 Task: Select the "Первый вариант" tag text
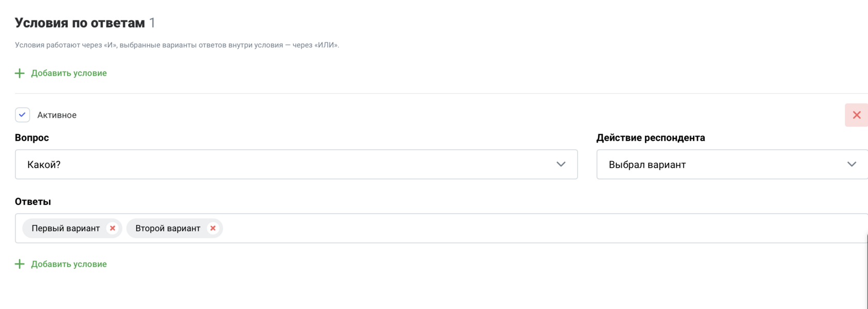(x=66, y=228)
